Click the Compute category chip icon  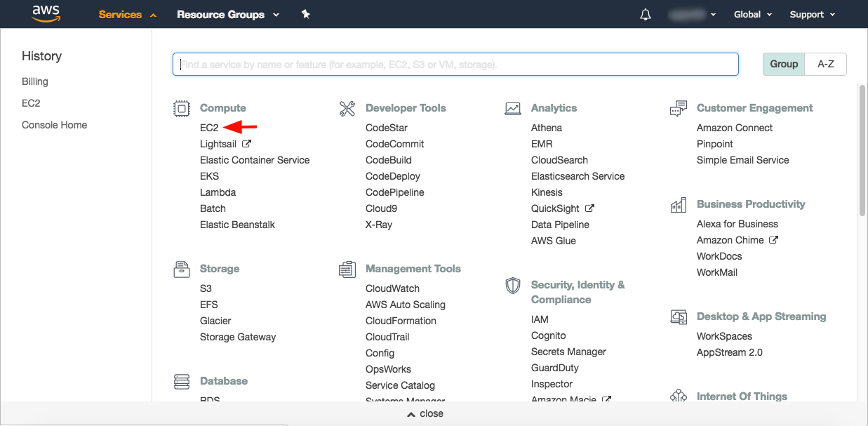(182, 108)
